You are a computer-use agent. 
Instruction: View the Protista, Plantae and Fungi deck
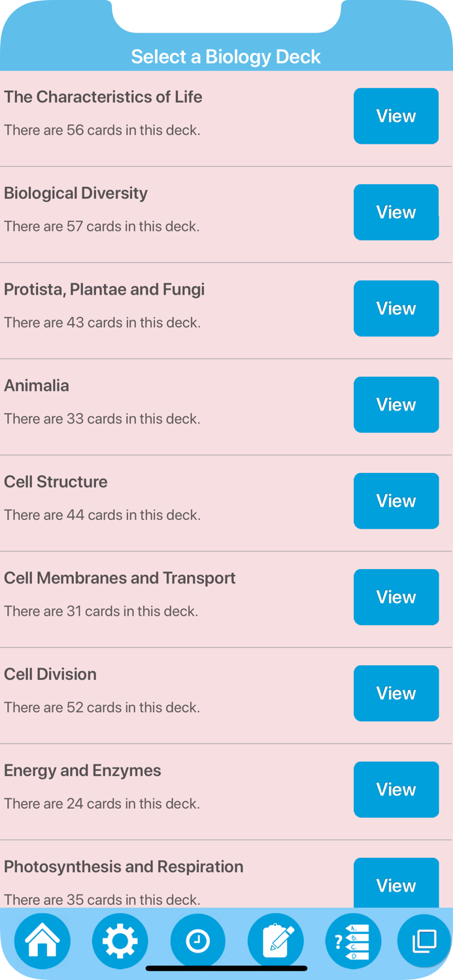coord(396,308)
